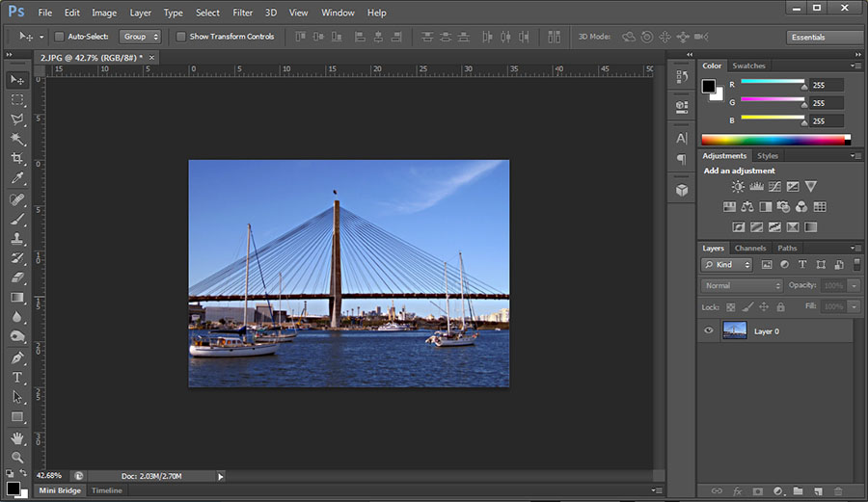Hide Layer 0 visibility eye

pyautogui.click(x=709, y=330)
